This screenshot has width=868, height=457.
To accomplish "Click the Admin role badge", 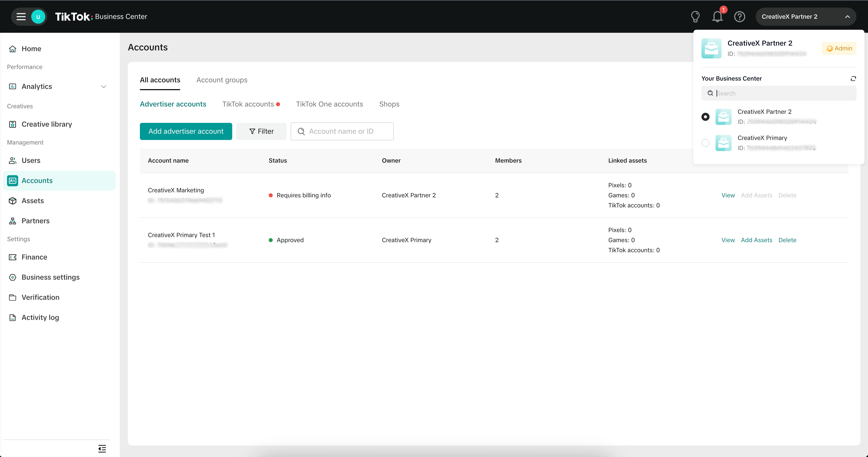I will 839,48.
